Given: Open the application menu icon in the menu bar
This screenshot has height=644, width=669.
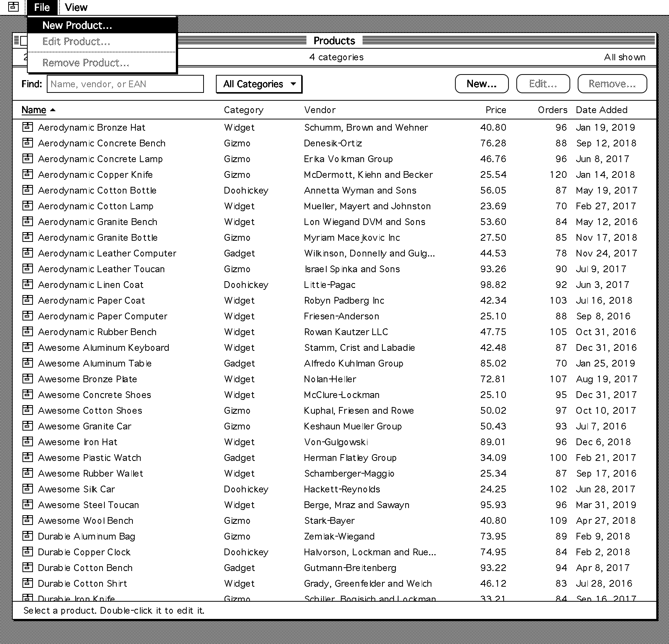Looking at the screenshot, I should [13, 7].
